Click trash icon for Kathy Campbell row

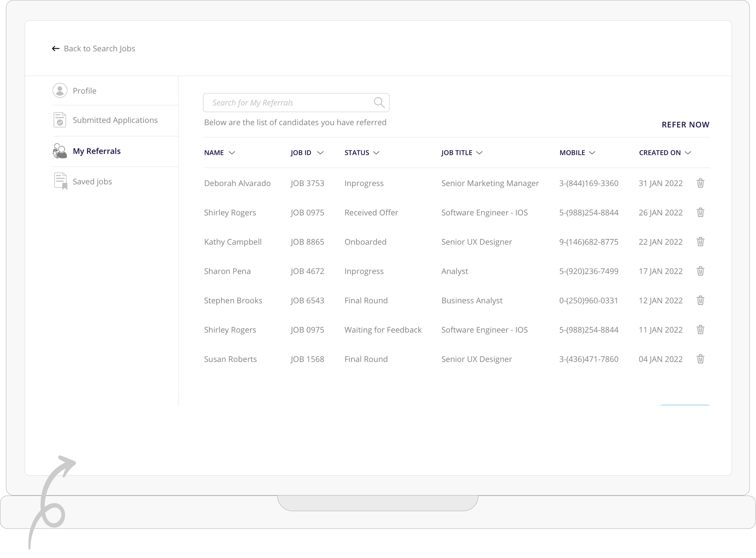pyautogui.click(x=700, y=242)
